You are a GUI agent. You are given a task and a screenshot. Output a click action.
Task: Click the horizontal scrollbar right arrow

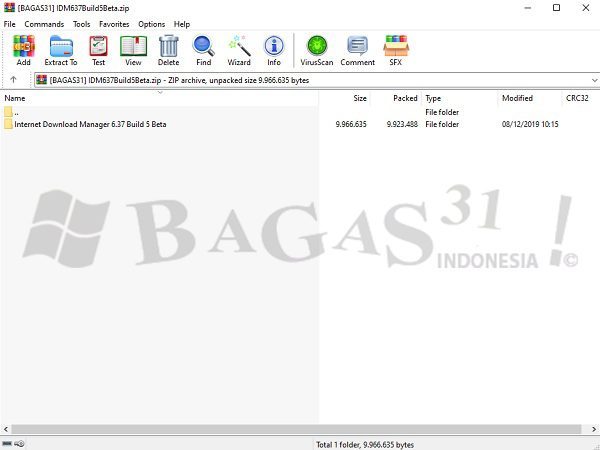tap(594, 429)
